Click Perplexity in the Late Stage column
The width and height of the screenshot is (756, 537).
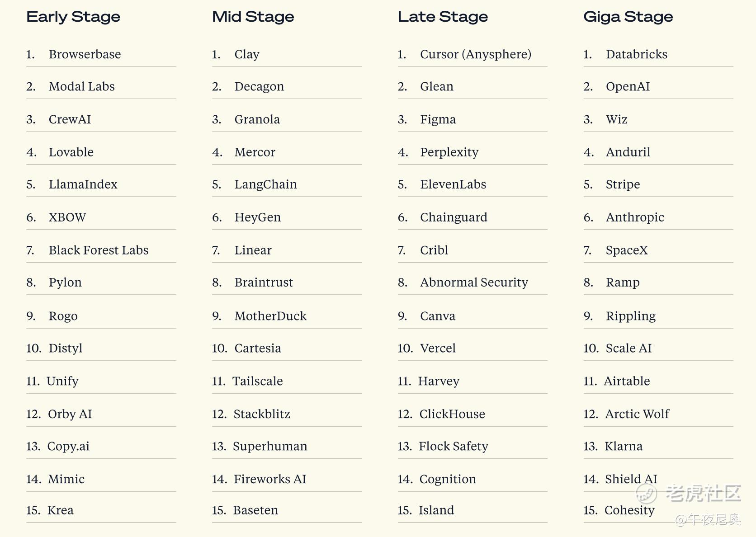[449, 152]
